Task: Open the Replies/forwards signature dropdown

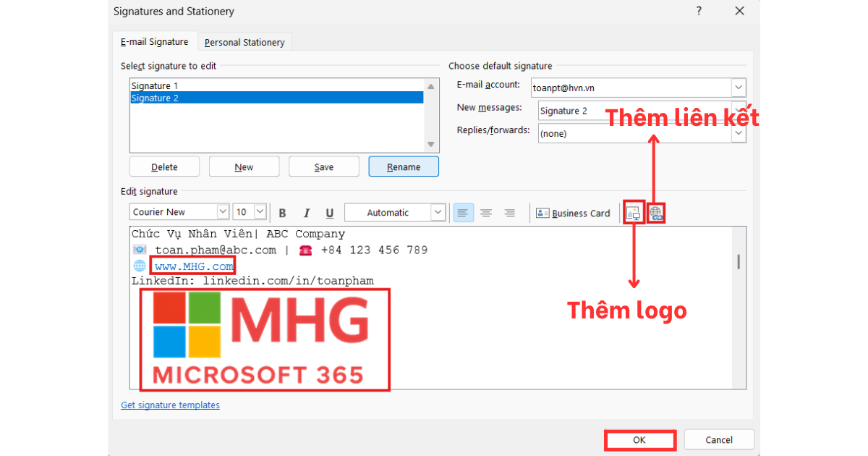Action: (738, 134)
